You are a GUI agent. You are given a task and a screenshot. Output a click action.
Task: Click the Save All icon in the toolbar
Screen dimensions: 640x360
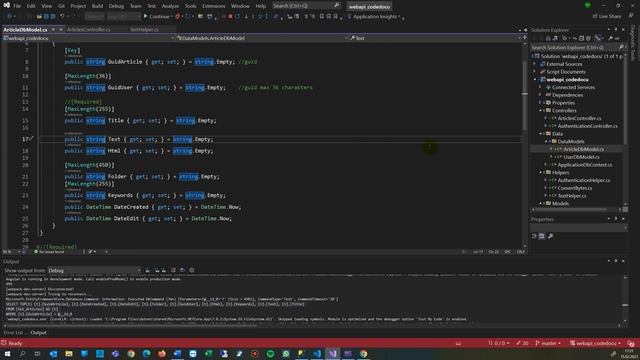[53, 16]
